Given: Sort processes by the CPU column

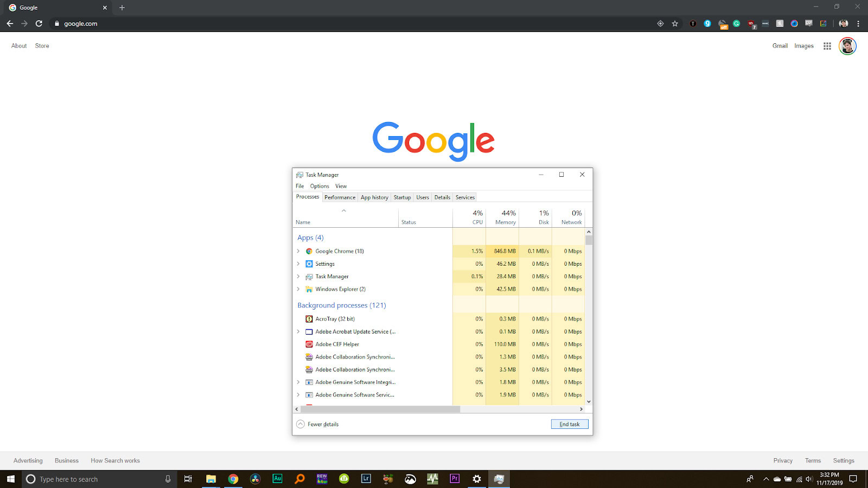Looking at the screenshot, I should (469, 217).
